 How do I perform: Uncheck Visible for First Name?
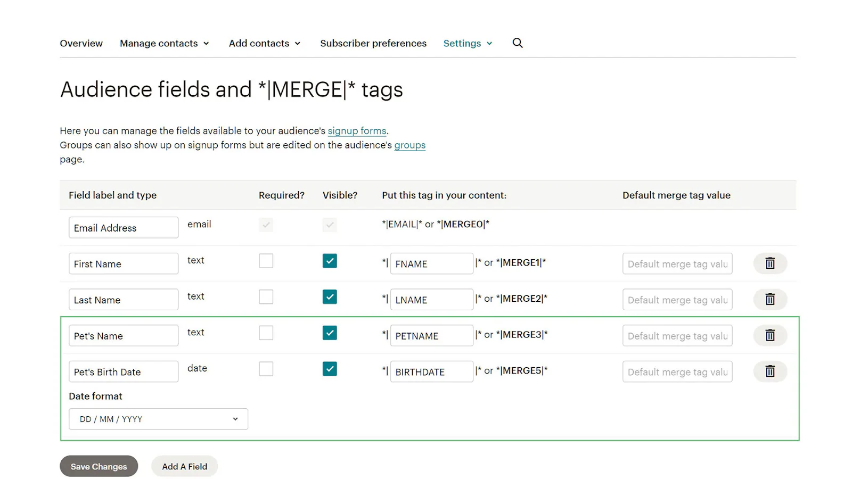(x=330, y=261)
